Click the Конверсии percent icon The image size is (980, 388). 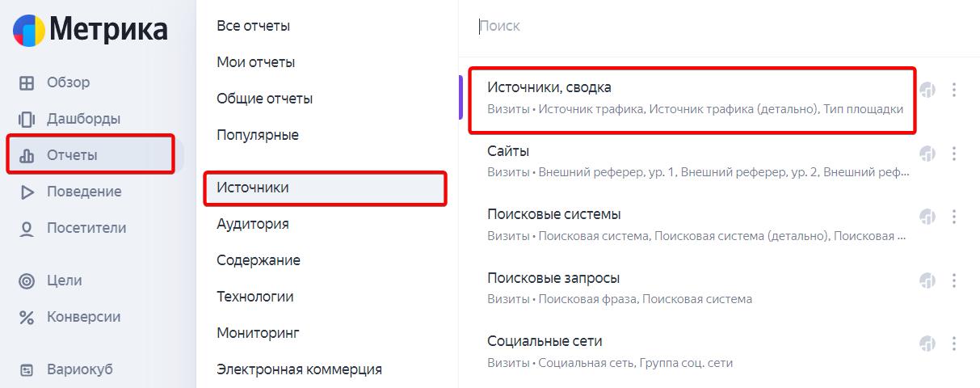[27, 318]
